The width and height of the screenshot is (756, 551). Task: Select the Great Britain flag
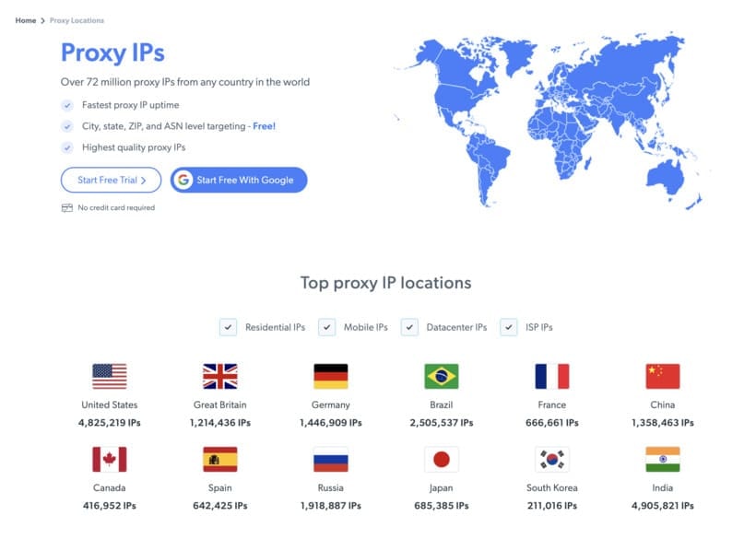pyautogui.click(x=220, y=376)
